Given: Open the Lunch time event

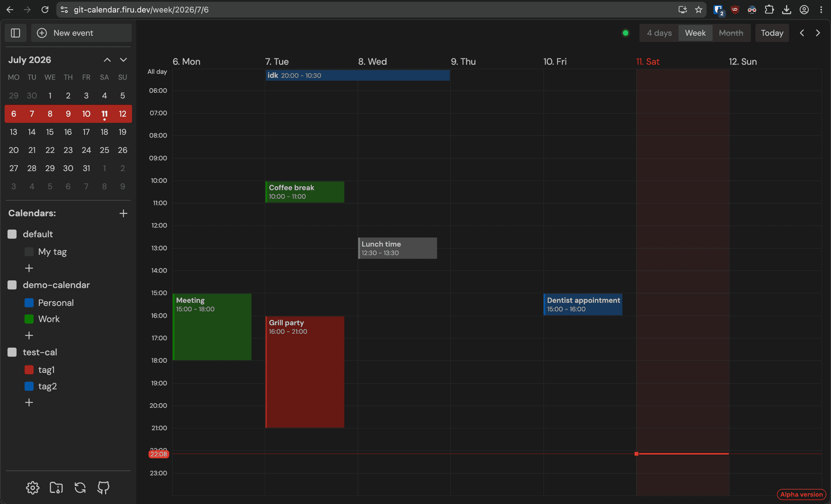Looking at the screenshot, I should [398, 248].
